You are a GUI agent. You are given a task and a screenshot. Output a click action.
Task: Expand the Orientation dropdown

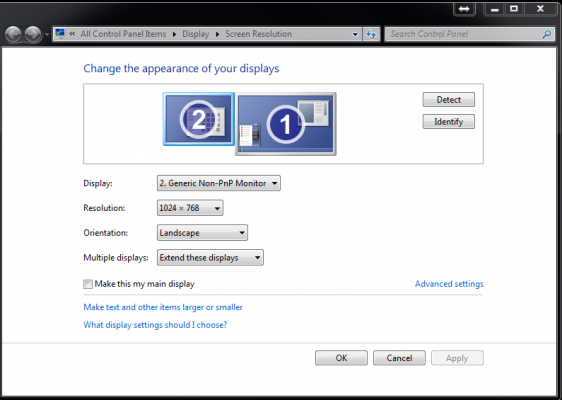click(202, 233)
